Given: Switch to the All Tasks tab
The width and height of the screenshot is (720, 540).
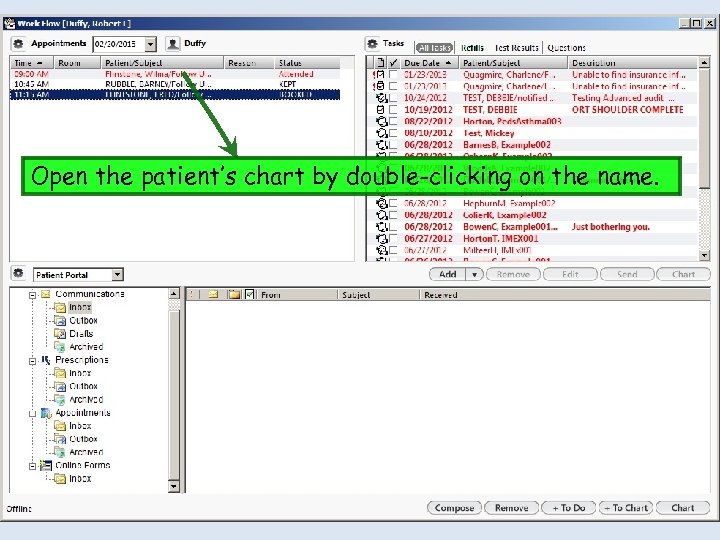Looking at the screenshot, I should tap(434, 48).
